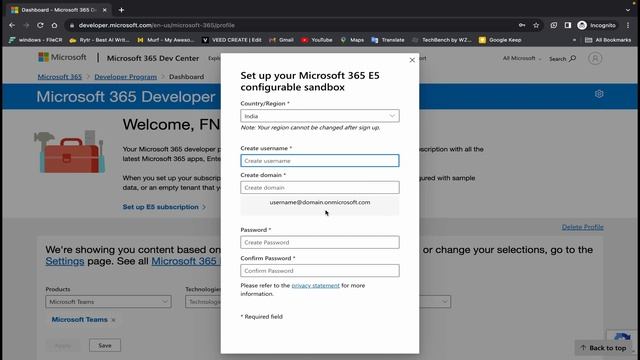Screen dimensions: 640x360
Task: Open the Maps bookmark
Action: [352, 40]
